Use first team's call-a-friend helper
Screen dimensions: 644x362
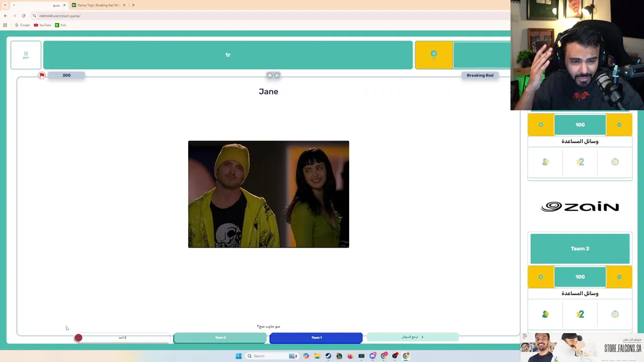pos(545,162)
